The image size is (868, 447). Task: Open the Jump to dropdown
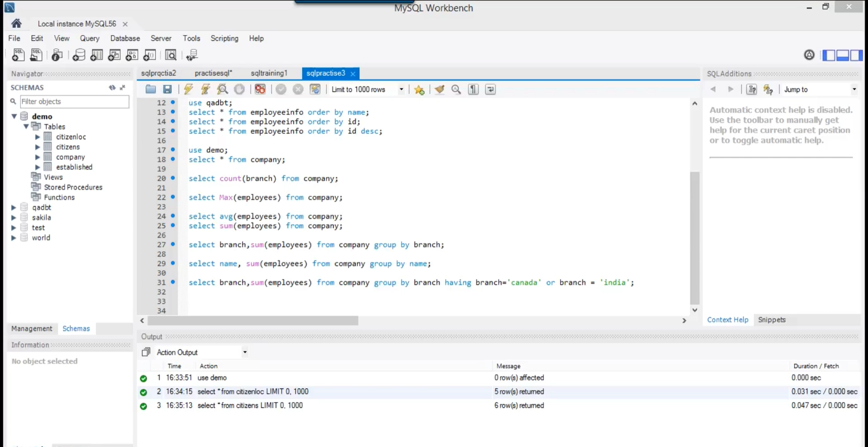point(854,89)
